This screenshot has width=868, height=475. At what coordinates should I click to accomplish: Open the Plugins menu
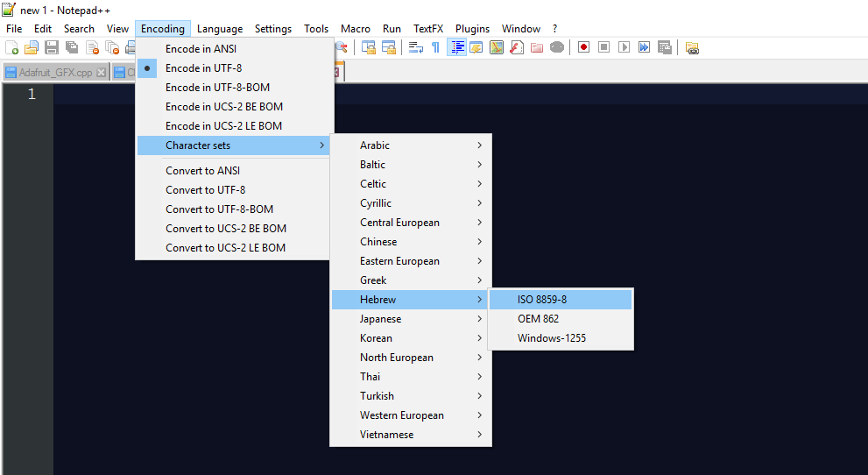472,29
